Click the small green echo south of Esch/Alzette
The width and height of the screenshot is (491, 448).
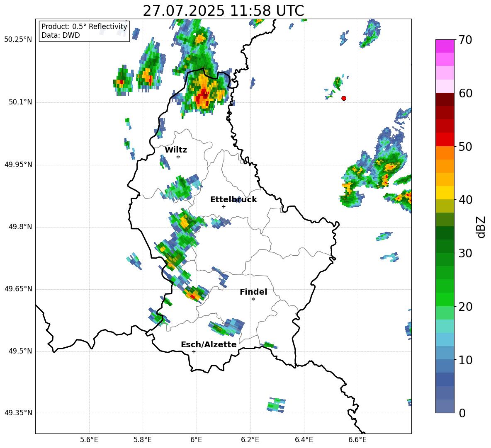pyautogui.click(x=277, y=405)
